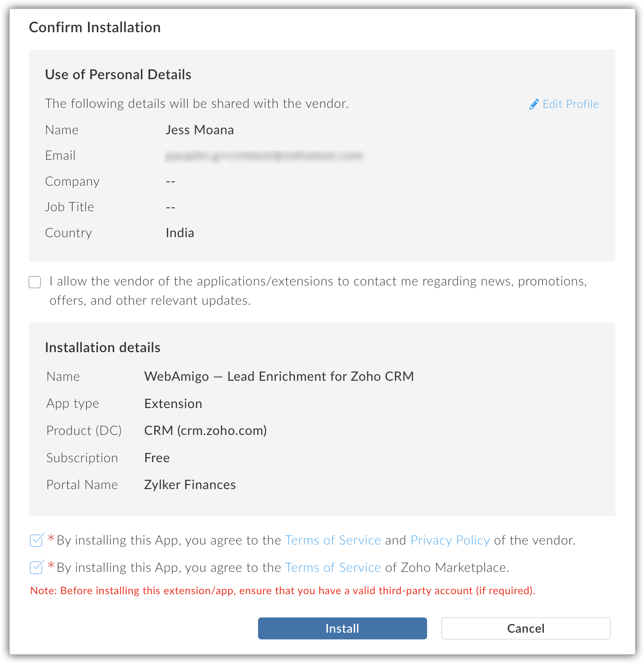Image resolution: width=644 pixels, height=664 pixels.
Task: Open the vendor Privacy Policy link
Action: pyautogui.click(x=450, y=540)
